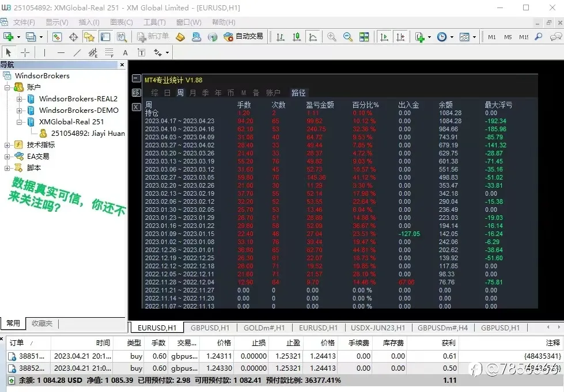Image resolution: width=564 pixels, height=392 pixels.
Task: Switch to bar chart display
Action: point(280,37)
